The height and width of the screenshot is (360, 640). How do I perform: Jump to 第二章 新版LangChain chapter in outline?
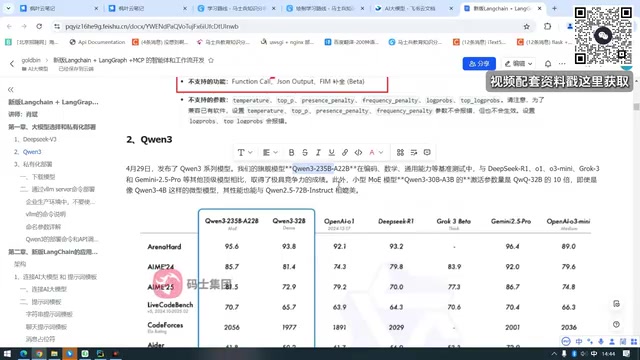tap(53, 252)
